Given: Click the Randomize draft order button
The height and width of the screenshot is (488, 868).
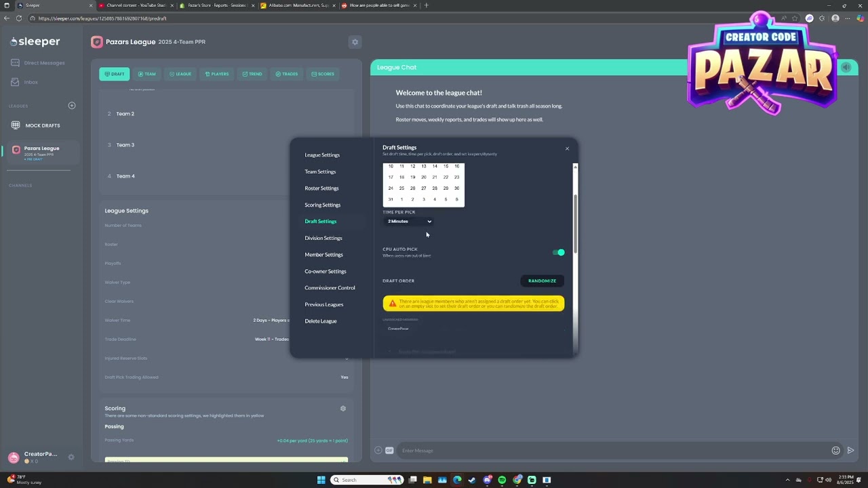Looking at the screenshot, I should [x=542, y=281].
